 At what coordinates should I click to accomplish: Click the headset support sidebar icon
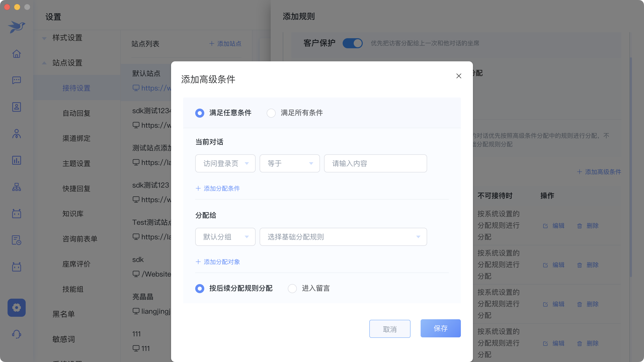pos(17,334)
